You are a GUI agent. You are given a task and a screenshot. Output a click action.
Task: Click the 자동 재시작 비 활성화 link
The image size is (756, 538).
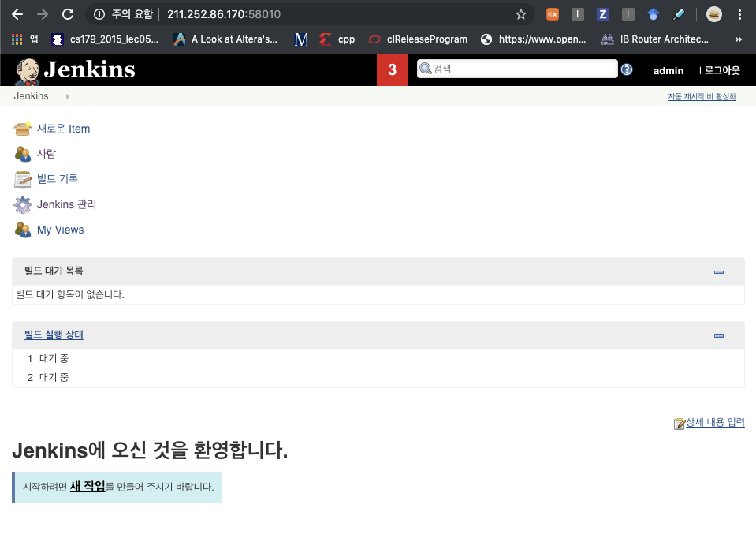pos(702,96)
